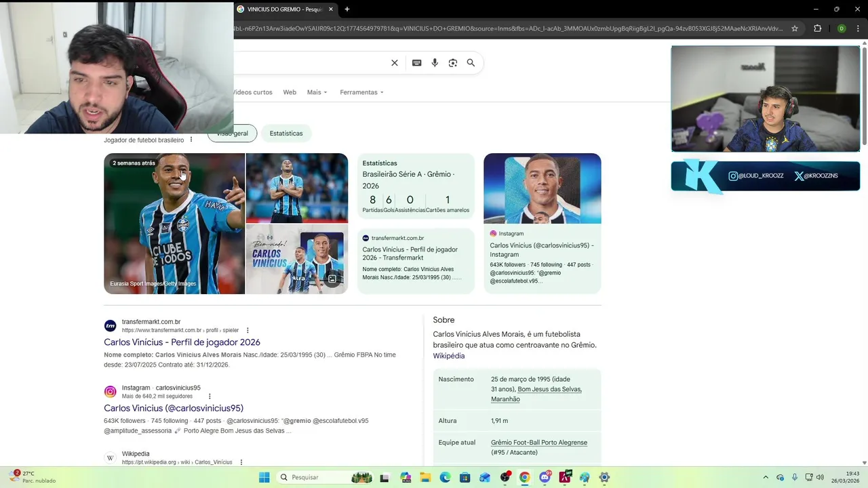The image size is (868, 488).
Task: Click the Instagram favicon in search results
Action: click(x=111, y=392)
